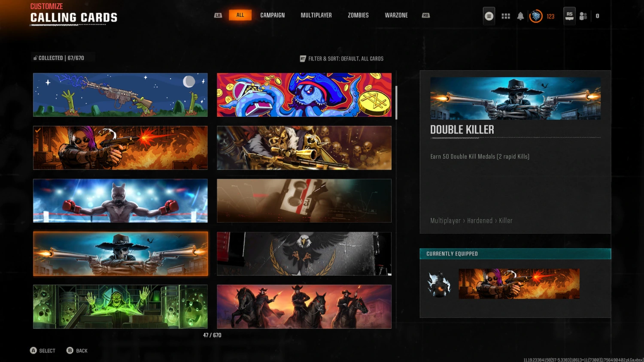Click the Currently Equipped header

[x=515, y=254]
